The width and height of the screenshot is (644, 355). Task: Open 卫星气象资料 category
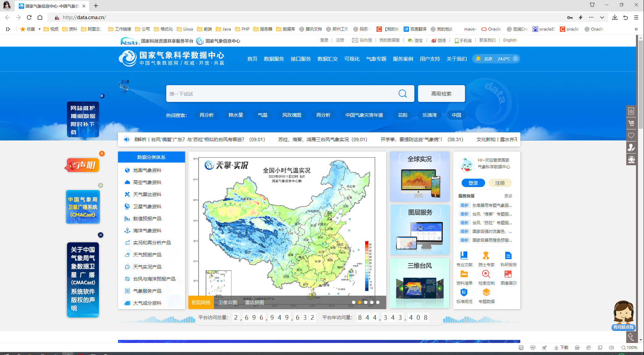[x=147, y=206]
